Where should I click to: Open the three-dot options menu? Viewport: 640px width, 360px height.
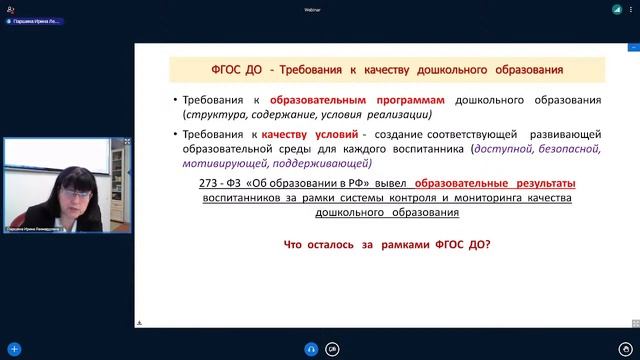click(631, 9)
